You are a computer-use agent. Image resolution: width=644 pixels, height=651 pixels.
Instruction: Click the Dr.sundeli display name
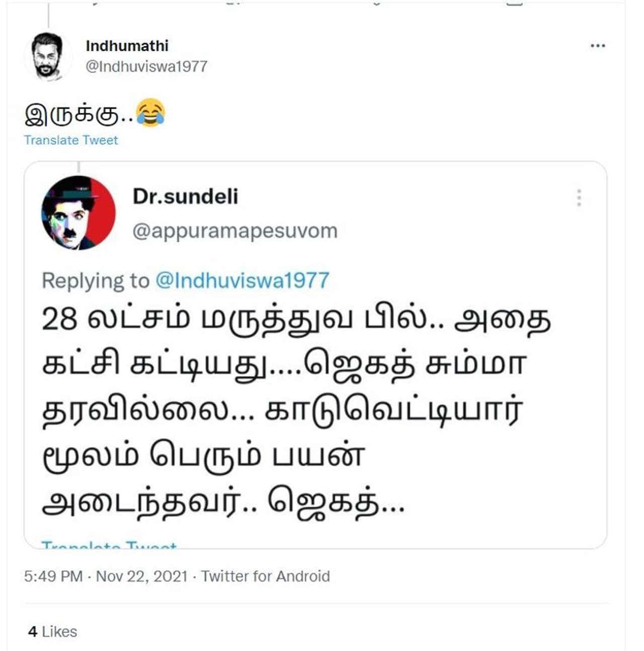(x=185, y=196)
